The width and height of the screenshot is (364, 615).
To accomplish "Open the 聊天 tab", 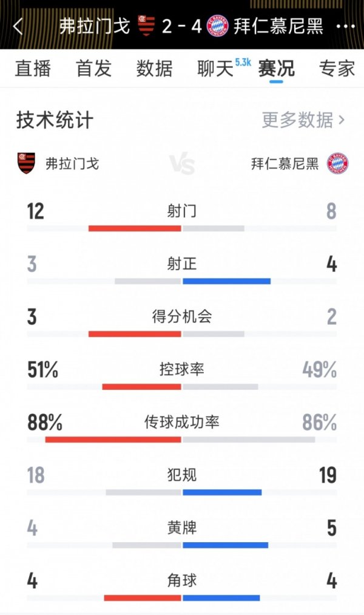I will coord(215,69).
